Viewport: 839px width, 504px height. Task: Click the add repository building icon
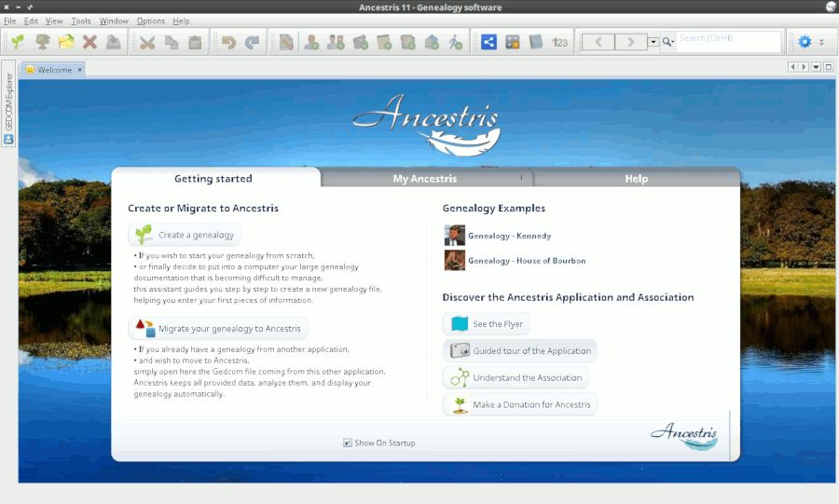pos(432,42)
